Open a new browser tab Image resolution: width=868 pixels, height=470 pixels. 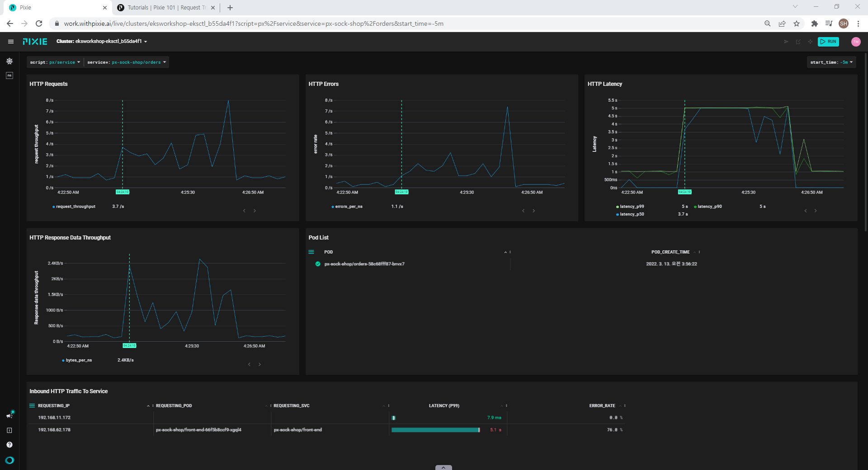click(230, 8)
